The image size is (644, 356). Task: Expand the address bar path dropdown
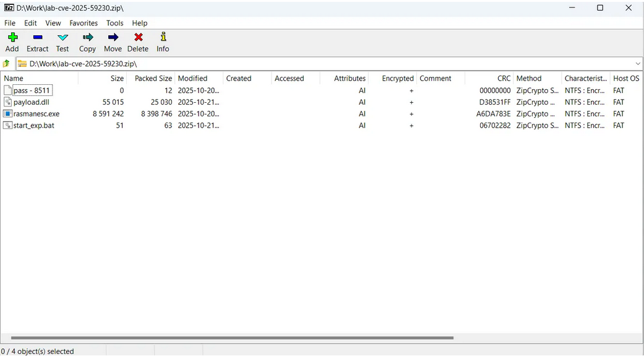click(x=638, y=64)
